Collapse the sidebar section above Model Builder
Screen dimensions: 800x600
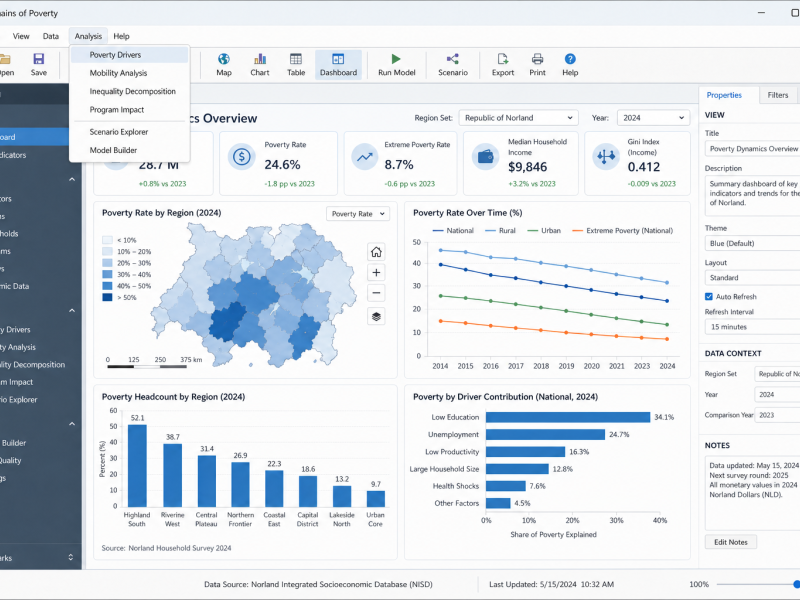pyautogui.click(x=72, y=423)
